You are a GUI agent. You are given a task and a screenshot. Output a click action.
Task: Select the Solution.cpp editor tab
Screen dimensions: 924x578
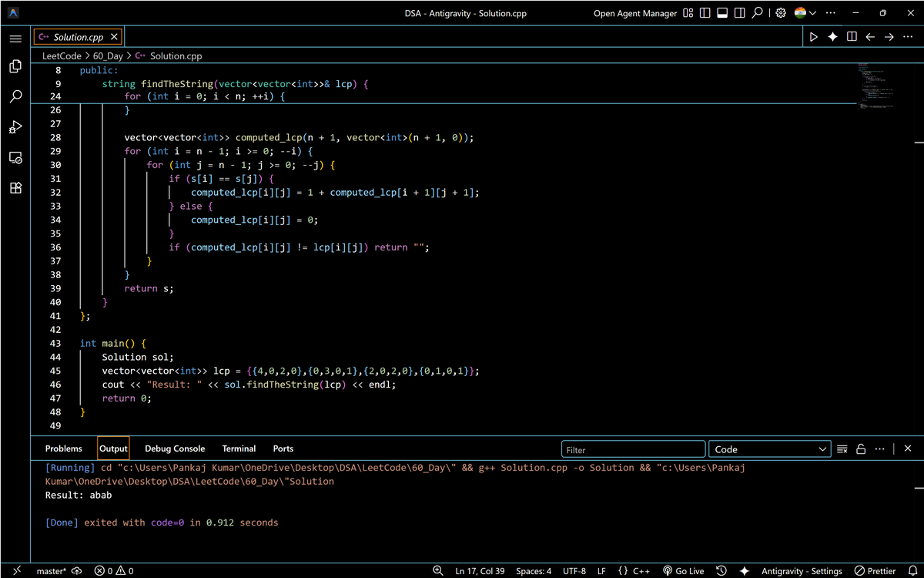[77, 37]
